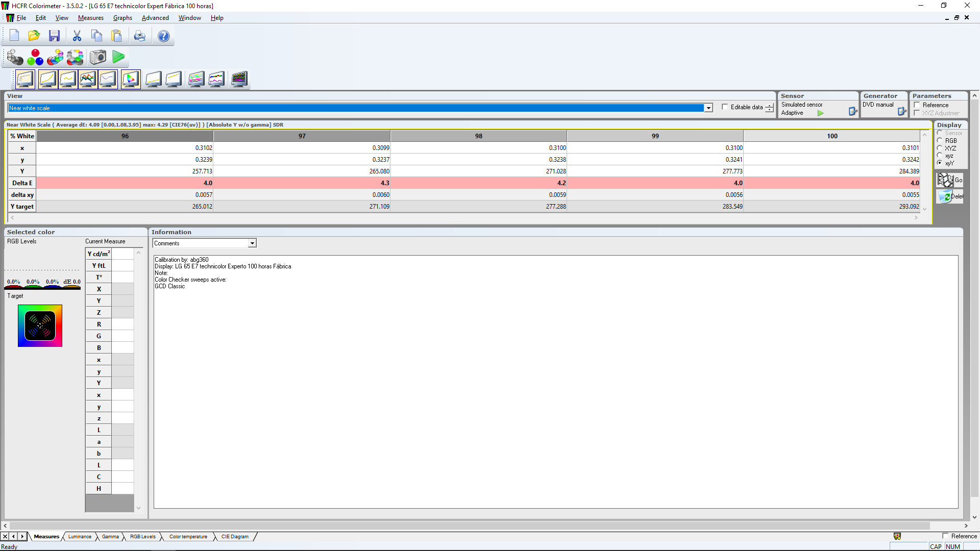
Task: Select the RGB display radio button
Action: pos(940,140)
